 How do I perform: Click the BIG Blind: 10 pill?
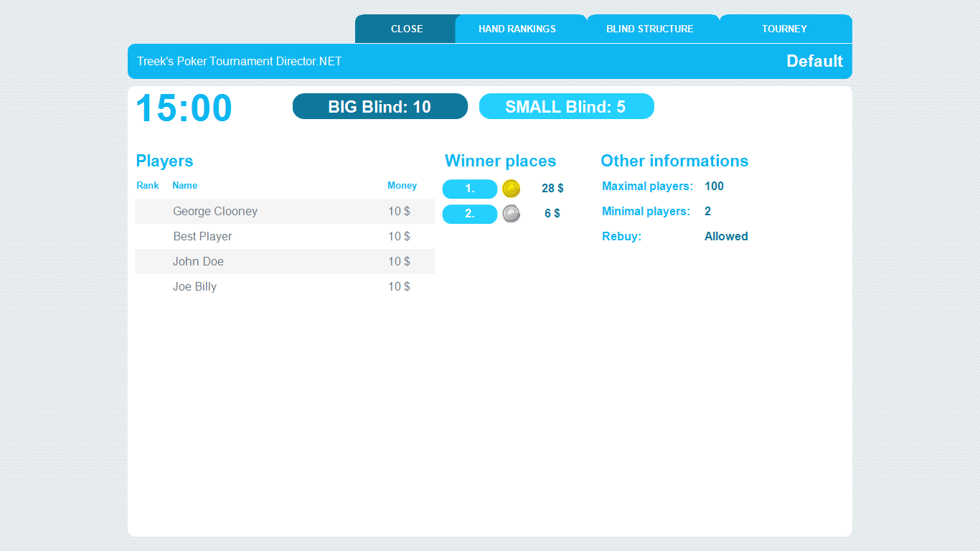pos(380,106)
